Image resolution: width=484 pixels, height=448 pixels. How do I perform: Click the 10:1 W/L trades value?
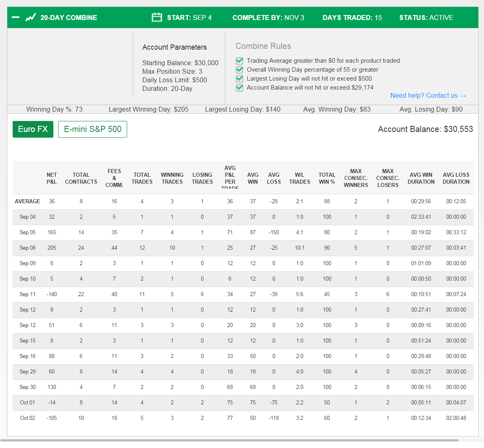pyautogui.click(x=299, y=248)
